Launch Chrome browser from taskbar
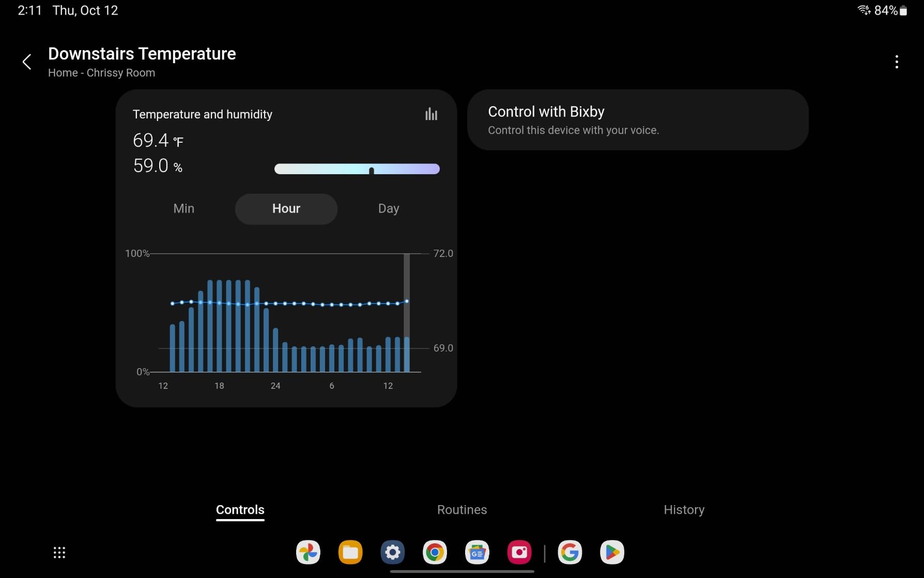Viewport: 924px width, 578px height. coord(435,552)
